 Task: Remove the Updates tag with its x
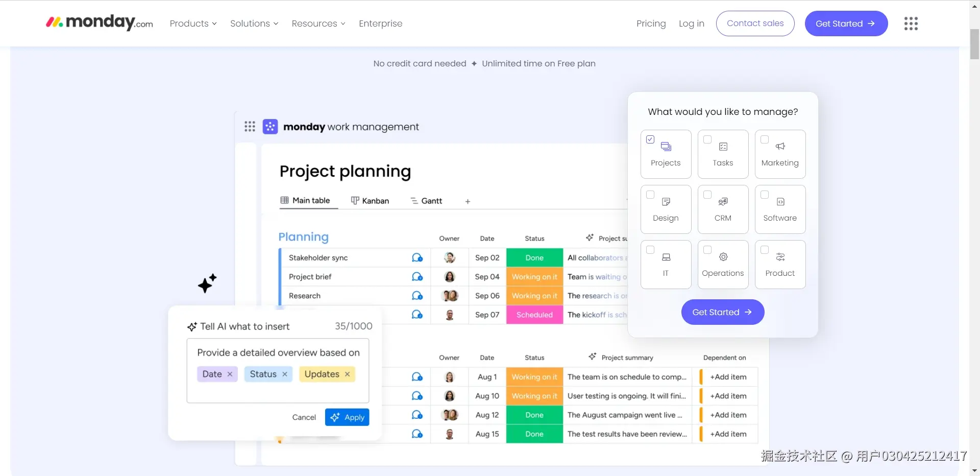tap(347, 374)
